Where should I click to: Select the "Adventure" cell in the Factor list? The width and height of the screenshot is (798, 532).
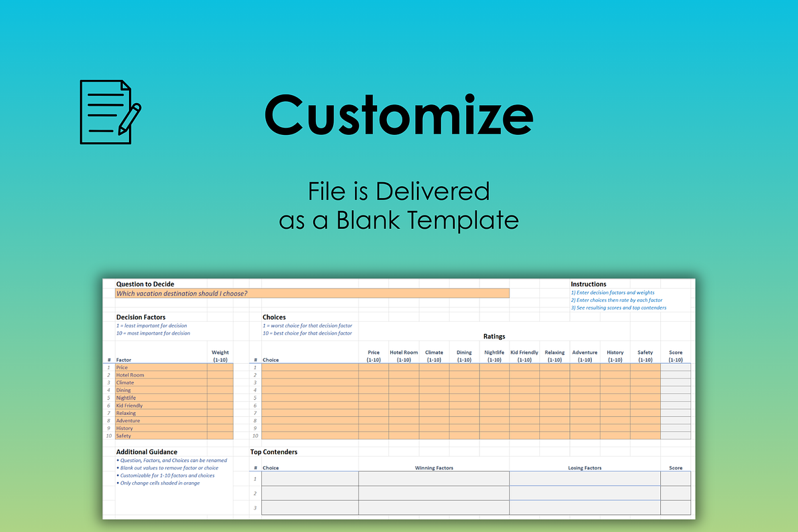pyautogui.click(x=161, y=421)
